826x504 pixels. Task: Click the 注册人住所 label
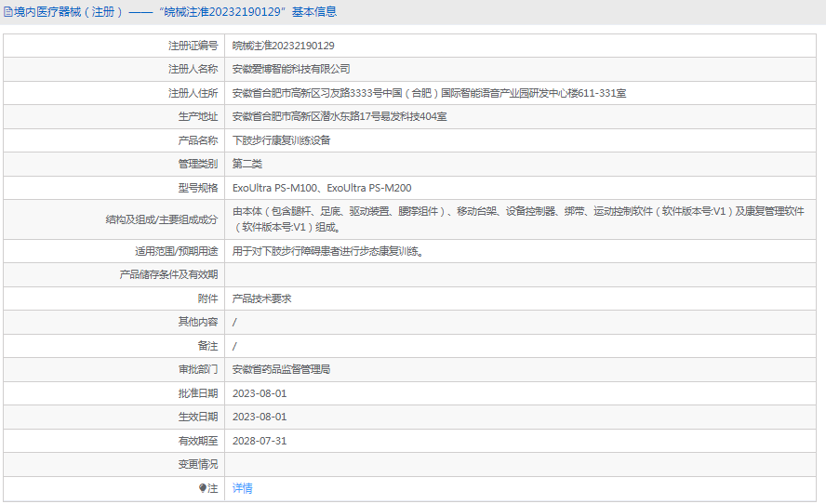click(193, 93)
